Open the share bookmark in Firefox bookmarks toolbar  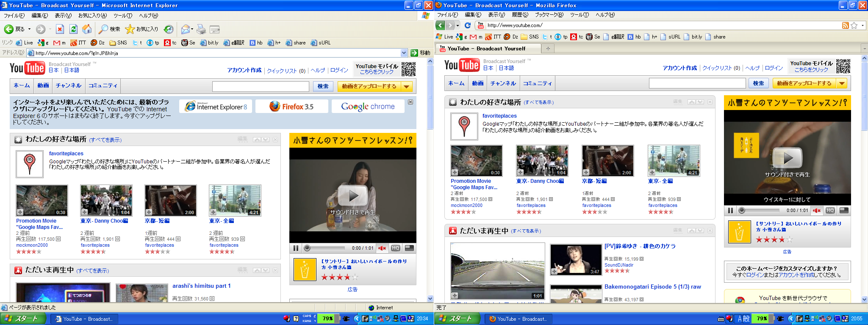(715, 37)
